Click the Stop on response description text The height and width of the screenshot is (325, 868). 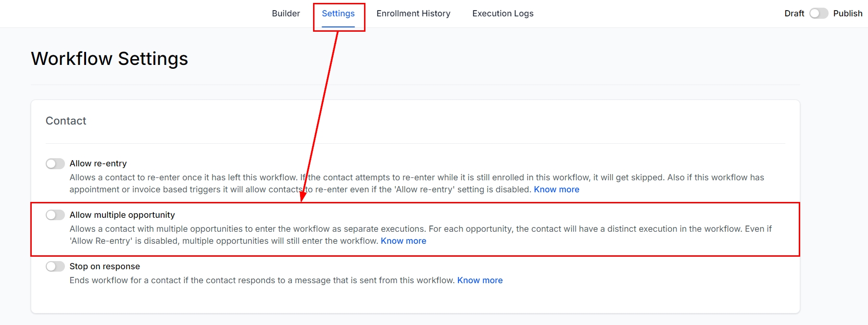pos(262,280)
